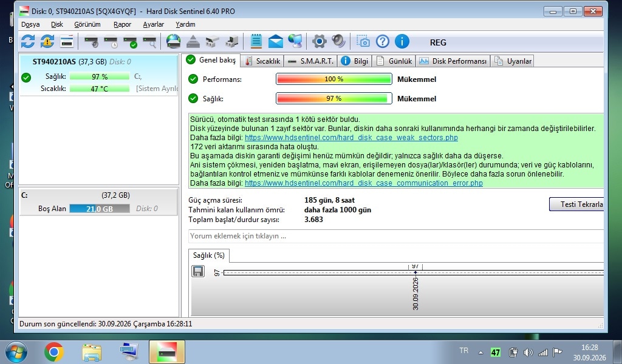Image resolution: width=622 pixels, height=364 pixels.
Task: Open the Yardım menu
Action: coord(185,24)
